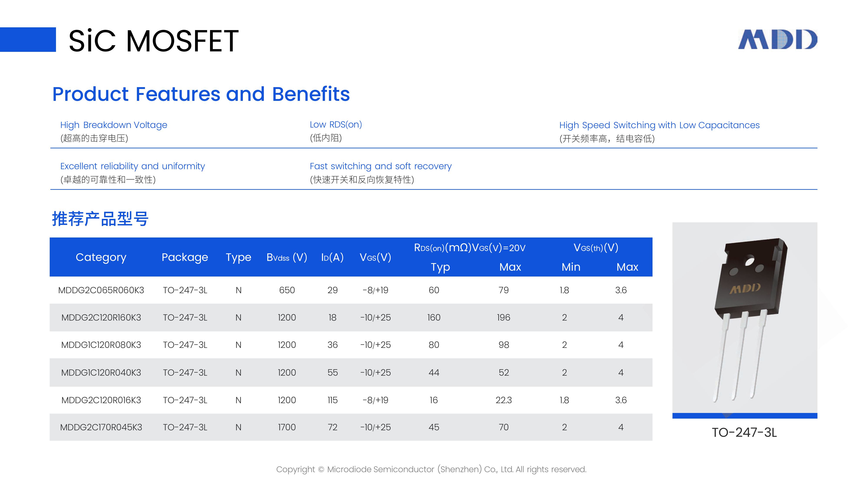Click the Low RDS(on) feature text
Viewport: 868px width, 488px height.
point(336,125)
